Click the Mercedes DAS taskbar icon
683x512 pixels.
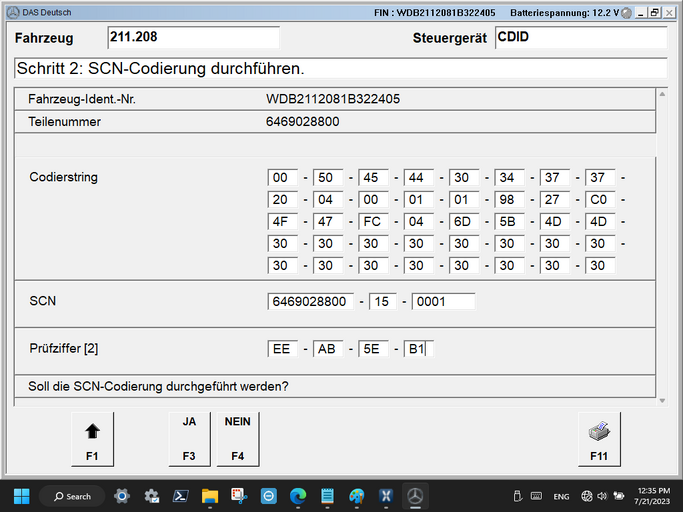tap(415, 496)
